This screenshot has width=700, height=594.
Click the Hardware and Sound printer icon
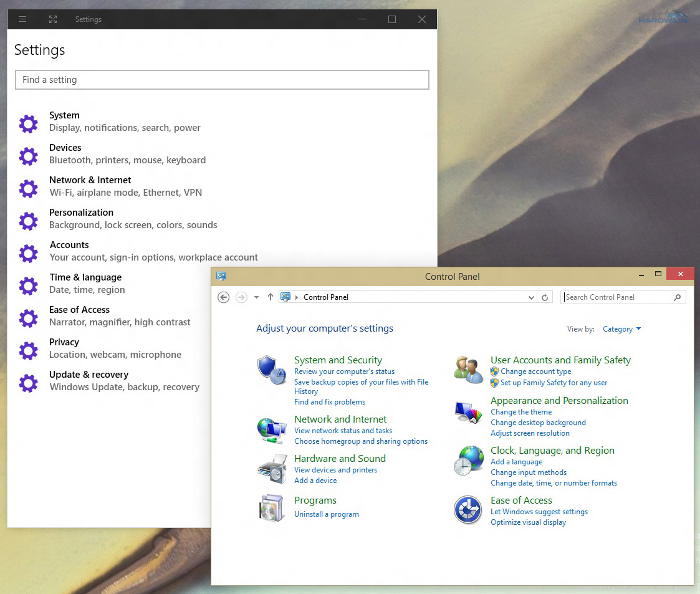click(272, 468)
